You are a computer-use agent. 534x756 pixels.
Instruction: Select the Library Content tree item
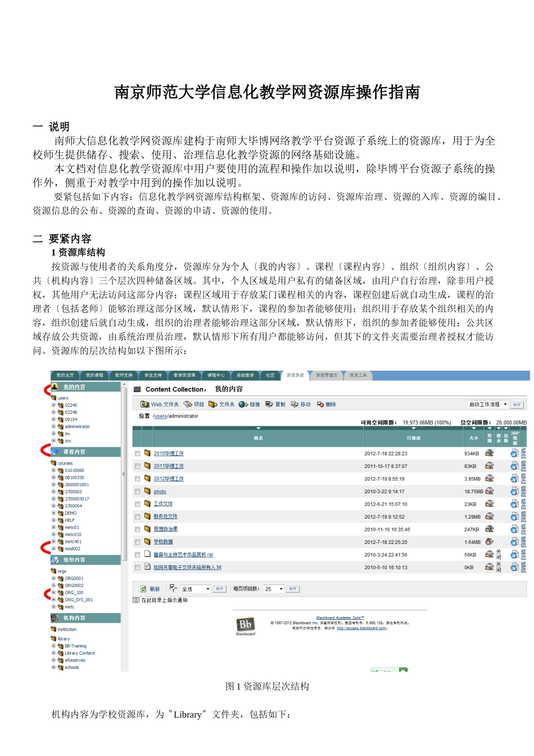[79, 654]
